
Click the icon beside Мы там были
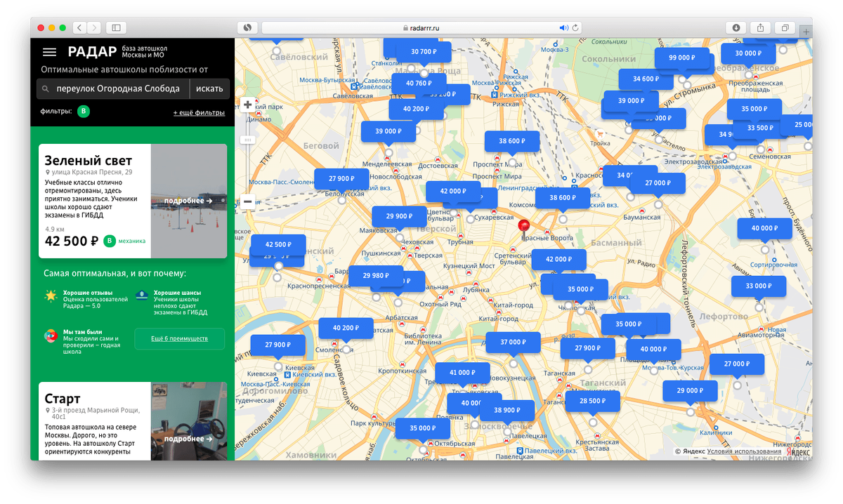tap(51, 336)
